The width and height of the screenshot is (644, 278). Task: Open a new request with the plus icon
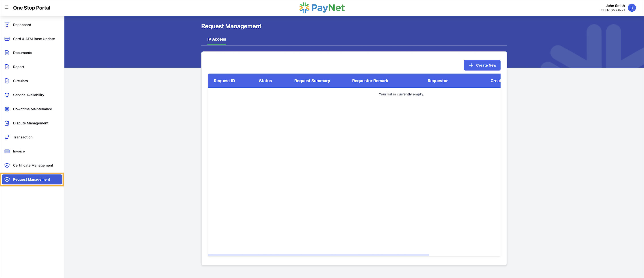(471, 65)
